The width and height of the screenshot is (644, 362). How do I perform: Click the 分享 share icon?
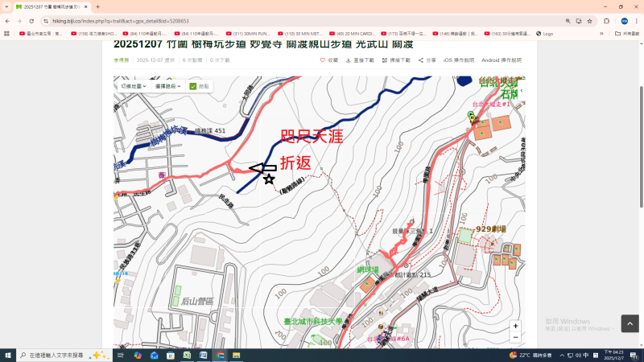tap(421, 60)
